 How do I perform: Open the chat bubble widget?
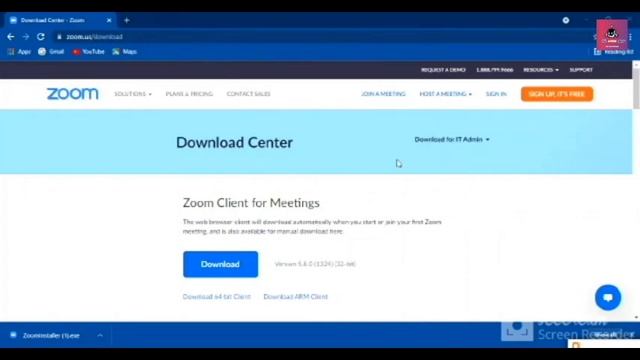pos(608,298)
